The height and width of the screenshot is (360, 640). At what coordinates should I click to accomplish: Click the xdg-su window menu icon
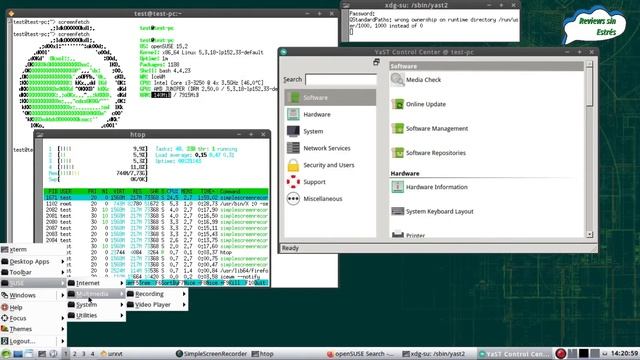click(346, 5)
